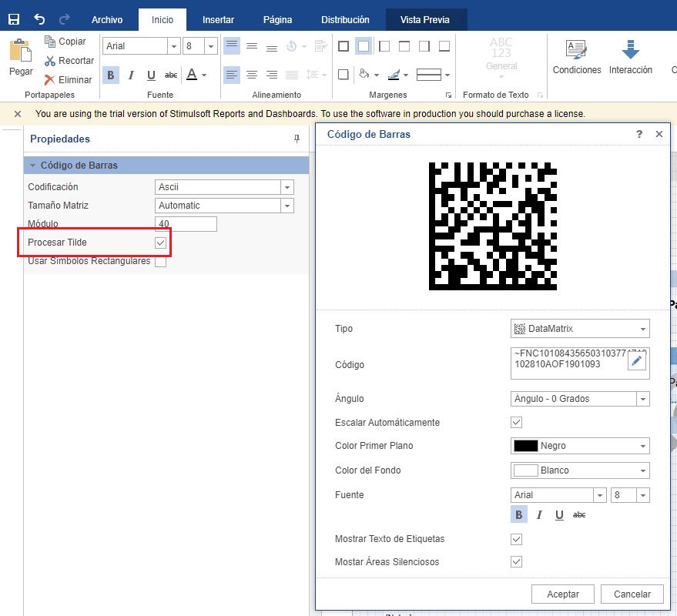
Task: Close the Código de Barras dialog
Action: tap(659, 134)
